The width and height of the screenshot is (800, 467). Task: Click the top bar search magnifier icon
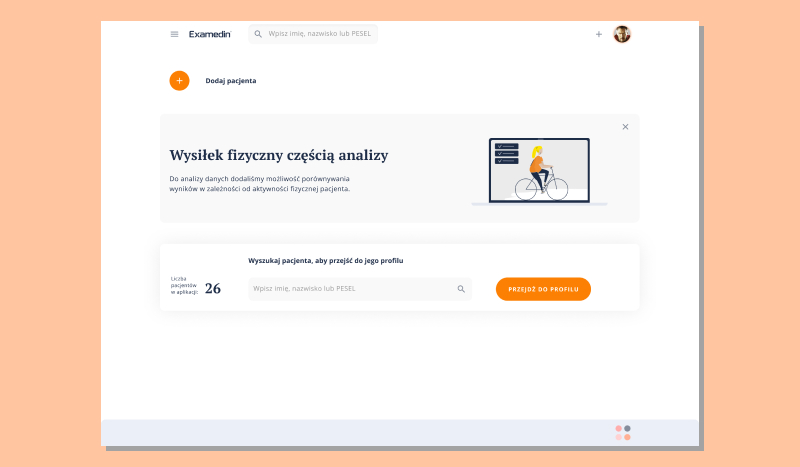258,34
